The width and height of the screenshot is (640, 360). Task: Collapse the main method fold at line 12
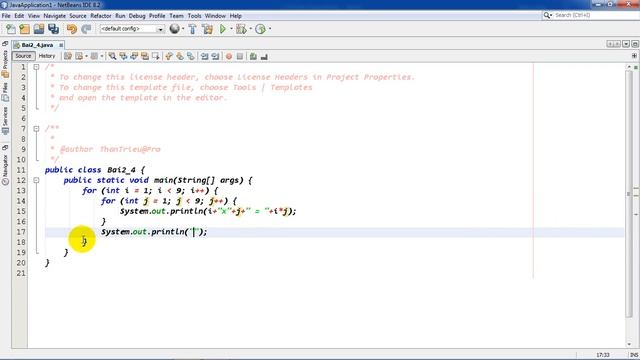36,180
